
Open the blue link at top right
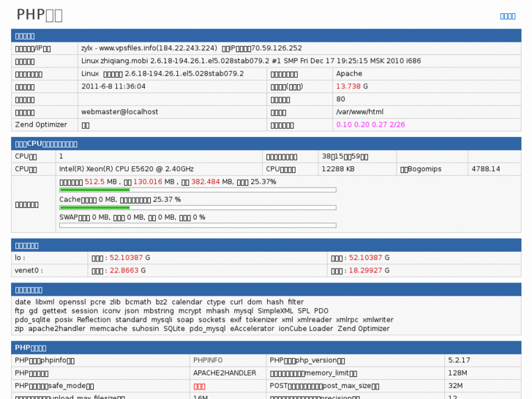(x=508, y=16)
